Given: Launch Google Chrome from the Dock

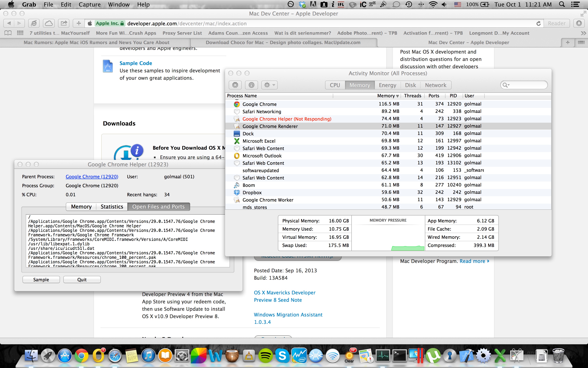Looking at the screenshot, I should pos(81,356).
